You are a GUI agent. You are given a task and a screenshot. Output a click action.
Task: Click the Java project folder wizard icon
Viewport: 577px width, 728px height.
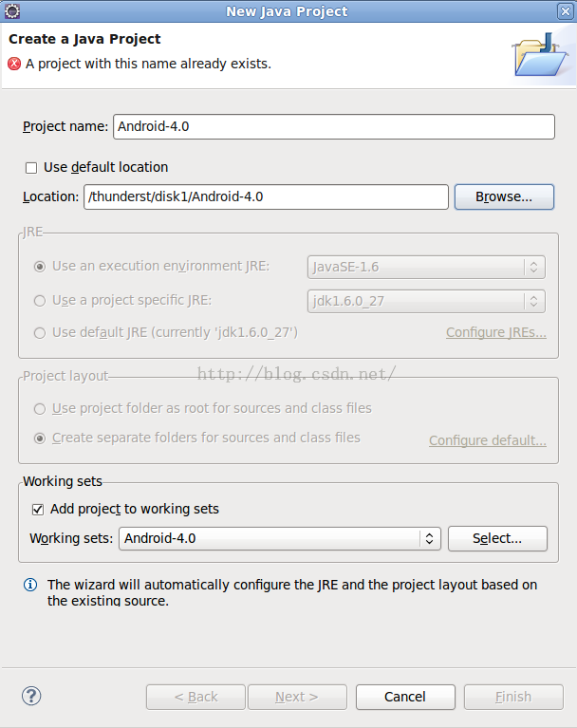(x=540, y=55)
